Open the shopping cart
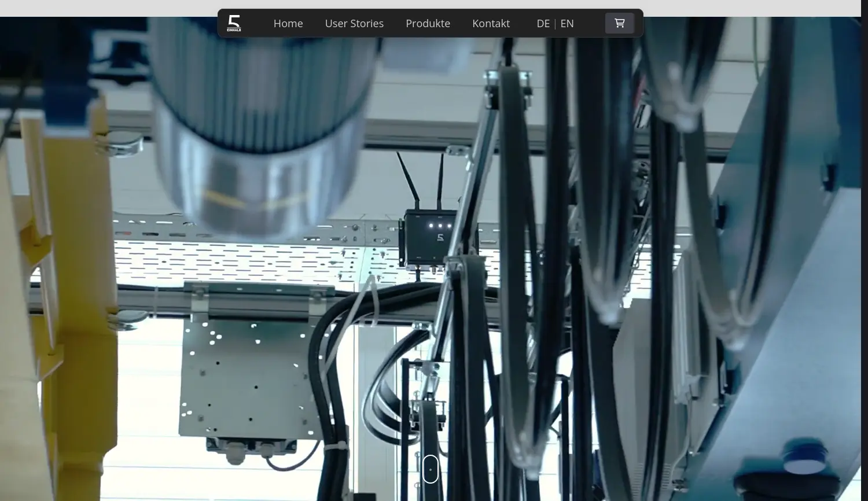 [619, 23]
